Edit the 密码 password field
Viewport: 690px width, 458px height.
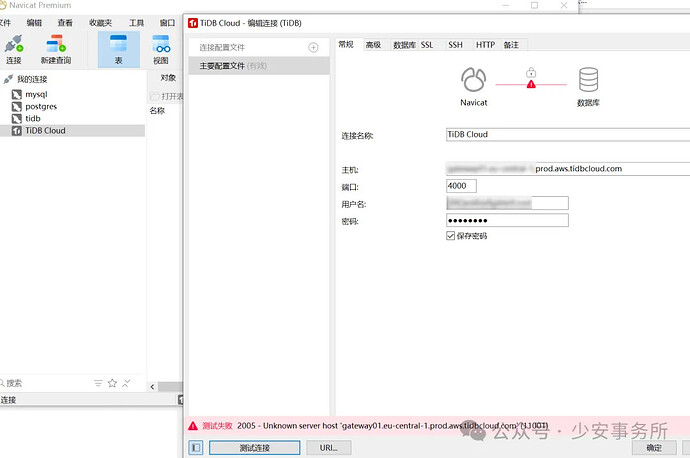(507, 220)
